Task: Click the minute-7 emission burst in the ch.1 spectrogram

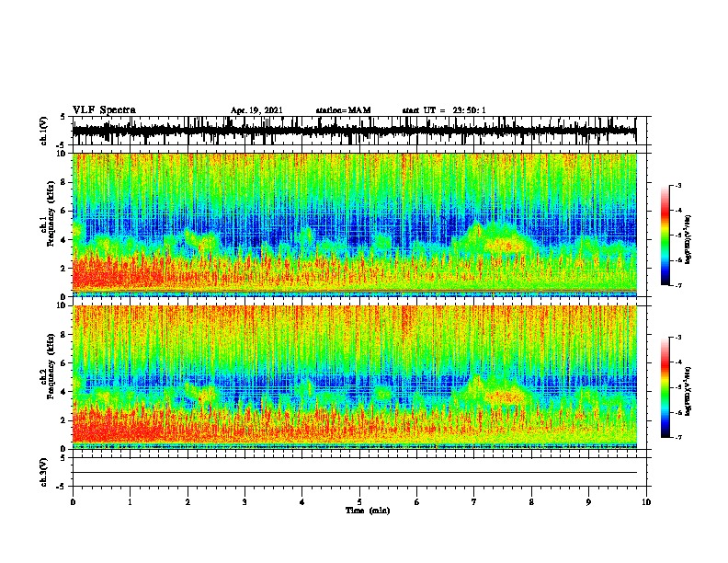Action: point(495,239)
